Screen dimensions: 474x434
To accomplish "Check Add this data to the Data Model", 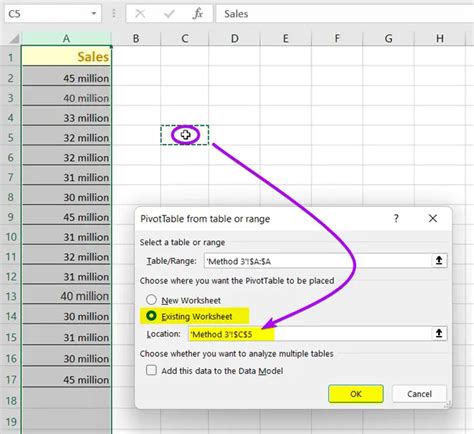I will 151,370.
